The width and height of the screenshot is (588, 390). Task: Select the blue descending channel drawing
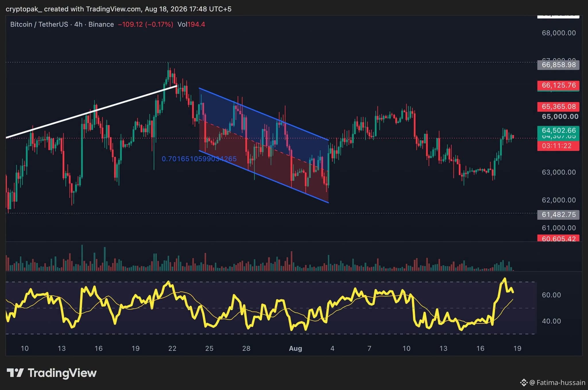click(x=264, y=145)
